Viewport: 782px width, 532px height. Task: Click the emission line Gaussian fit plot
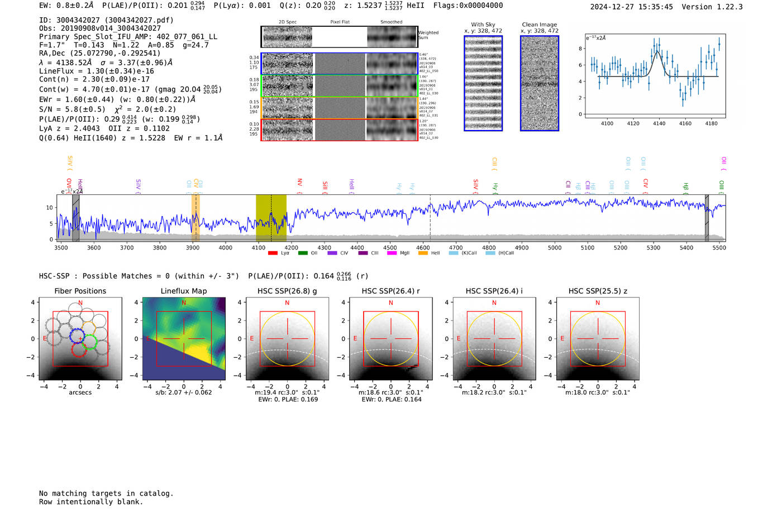(x=655, y=77)
